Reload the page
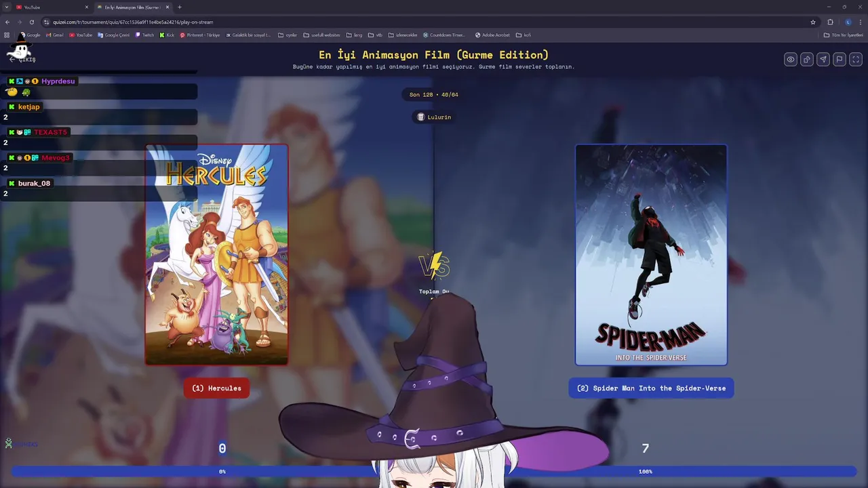Image resolution: width=868 pixels, height=488 pixels. tap(31, 22)
